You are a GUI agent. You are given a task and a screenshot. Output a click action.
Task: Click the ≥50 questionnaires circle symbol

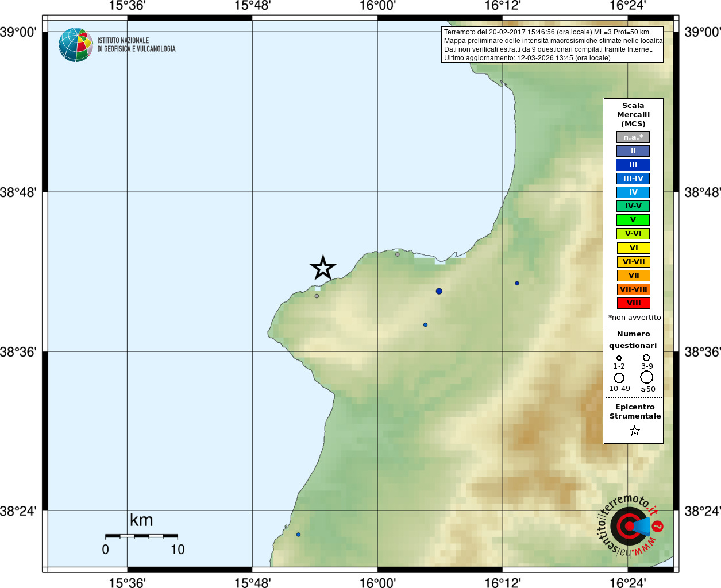647,377
